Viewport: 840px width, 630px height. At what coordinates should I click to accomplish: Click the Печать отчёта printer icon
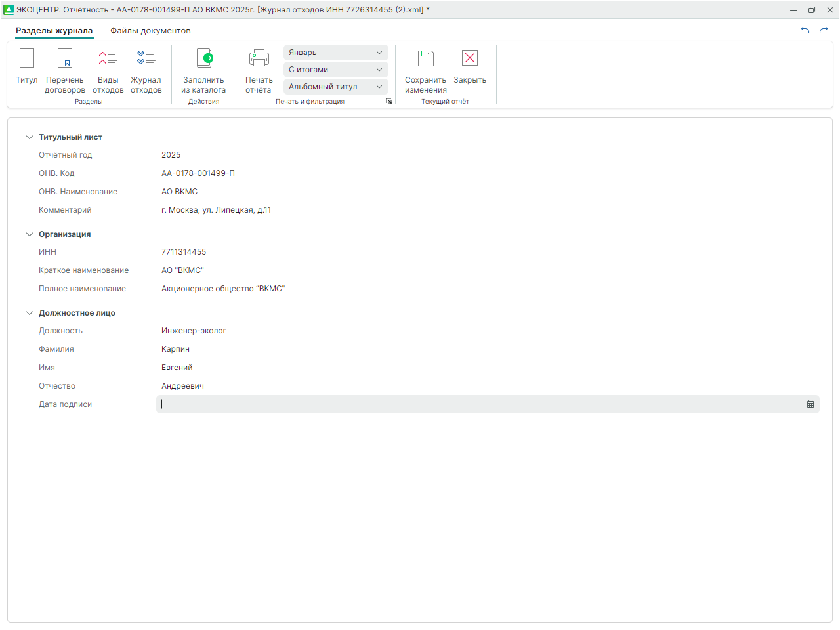coord(259,58)
